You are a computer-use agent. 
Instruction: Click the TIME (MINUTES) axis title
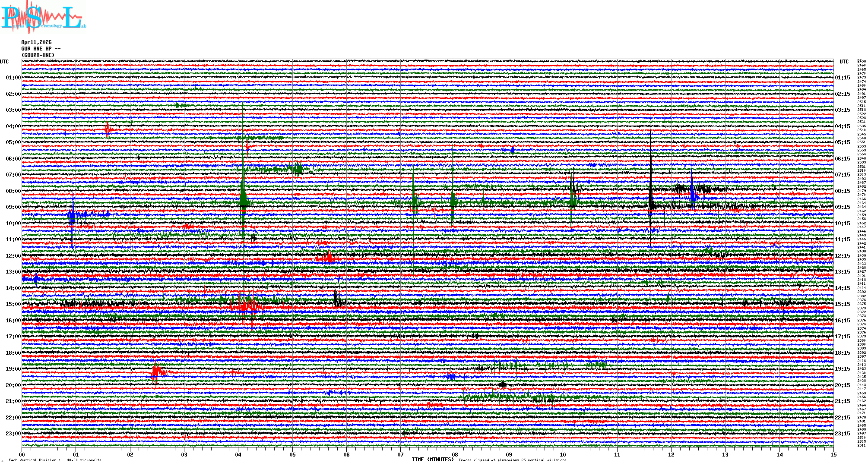tap(433, 460)
